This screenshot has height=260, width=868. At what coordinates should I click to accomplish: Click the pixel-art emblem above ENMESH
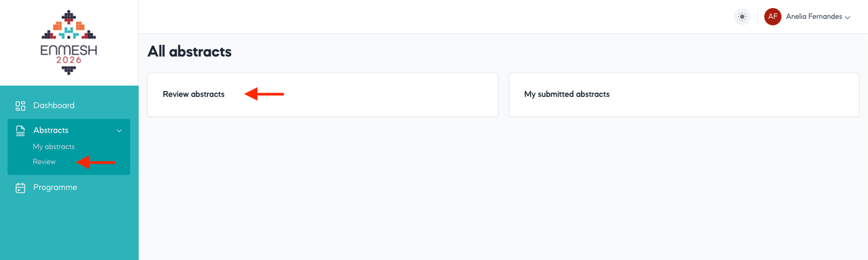click(x=69, y=27)
